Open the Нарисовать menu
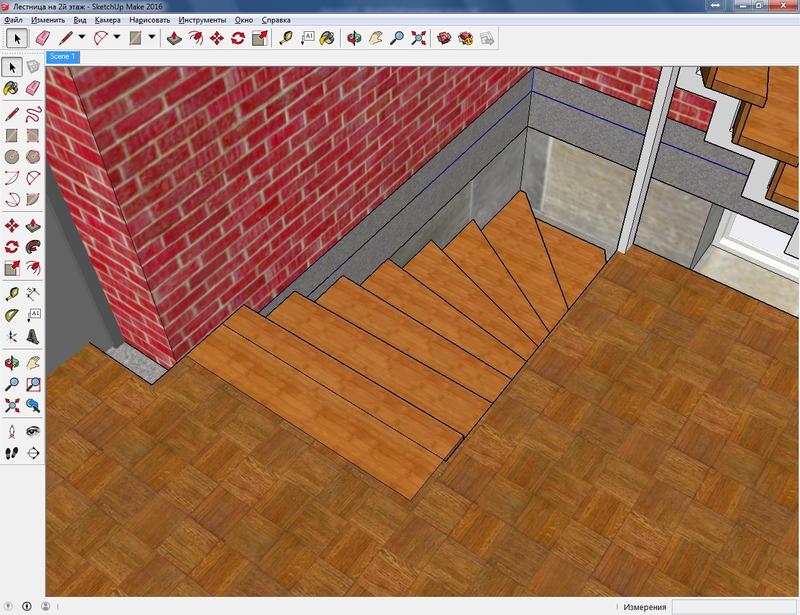Screen dimensions: 800x615 click(149, 20)
